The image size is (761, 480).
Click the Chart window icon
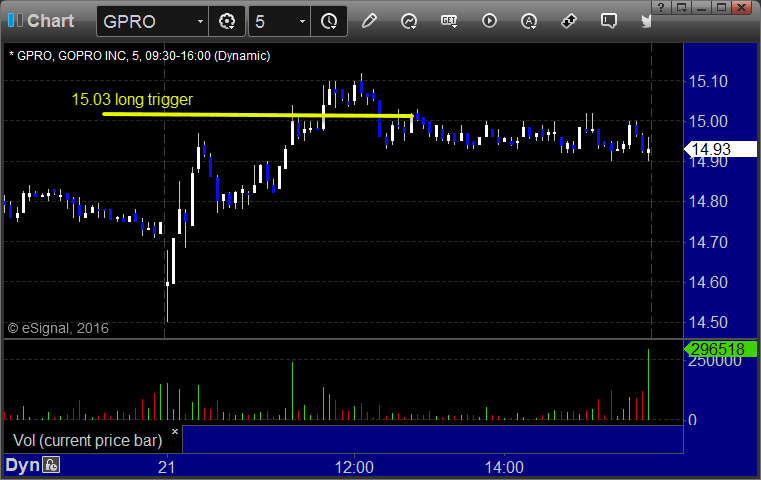coord(15,20)
